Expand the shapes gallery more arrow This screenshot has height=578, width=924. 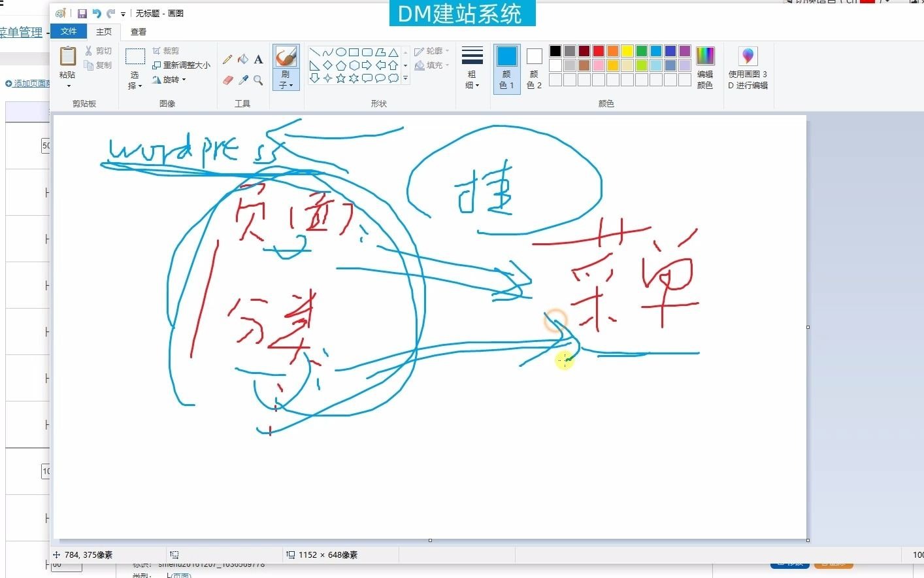405,78
